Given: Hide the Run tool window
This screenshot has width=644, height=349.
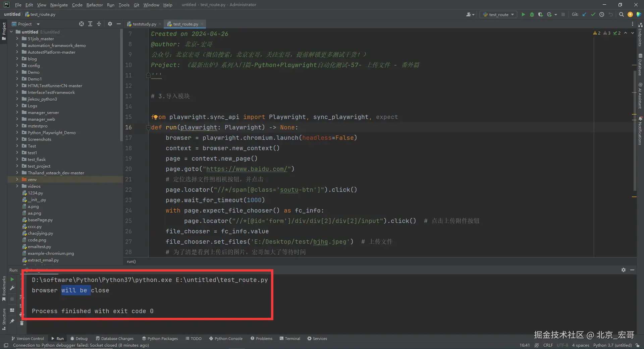Looking at the screenshot, I should (x=632, y=270).
